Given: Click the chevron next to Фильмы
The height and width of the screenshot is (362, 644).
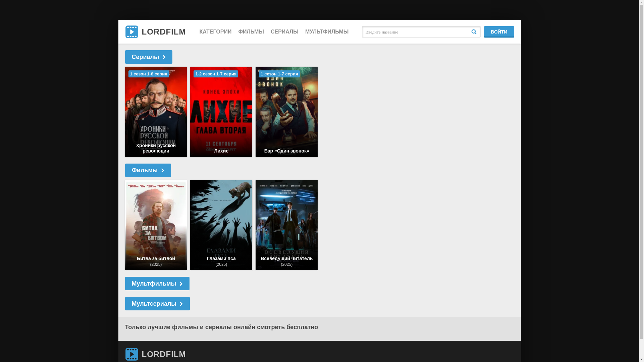Looking at the screenshot, I should point(163,171).
